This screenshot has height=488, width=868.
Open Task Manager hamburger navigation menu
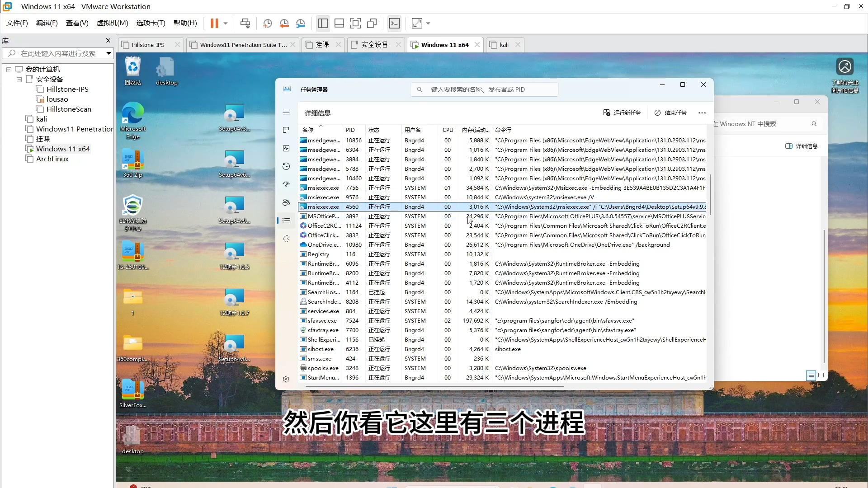click(x=286, y=112)
